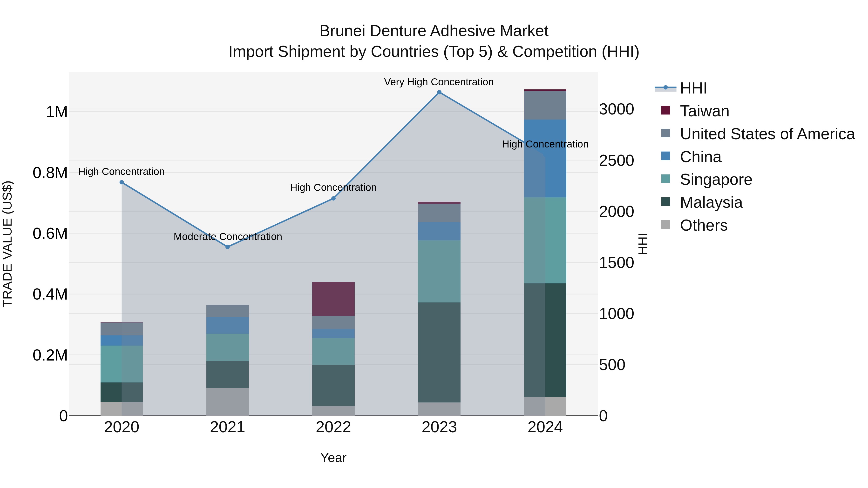The height and width of the screenshot is (488, 868).
Task: Click Malaysia segment in 2023 bar
Action: [x=439, y=352]
